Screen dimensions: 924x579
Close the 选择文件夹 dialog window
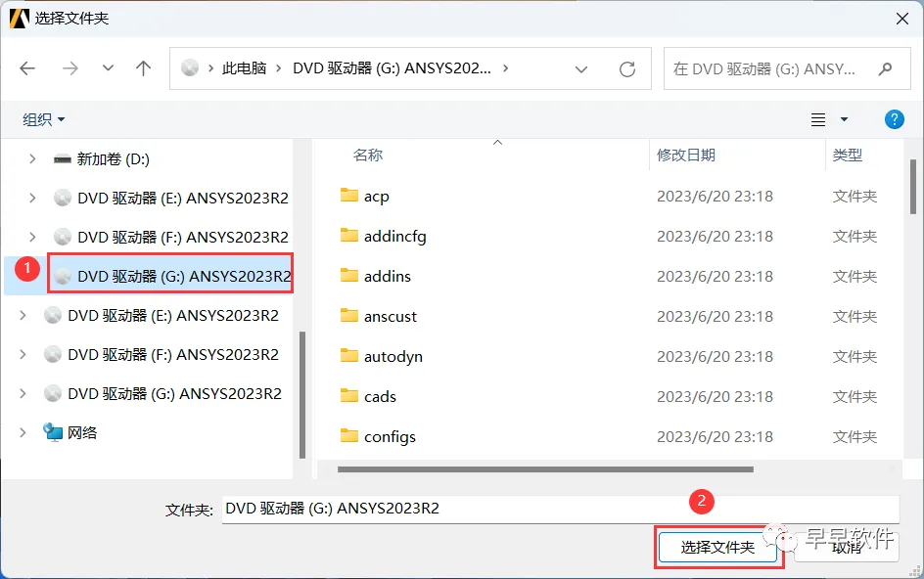[x=901, y=19]
